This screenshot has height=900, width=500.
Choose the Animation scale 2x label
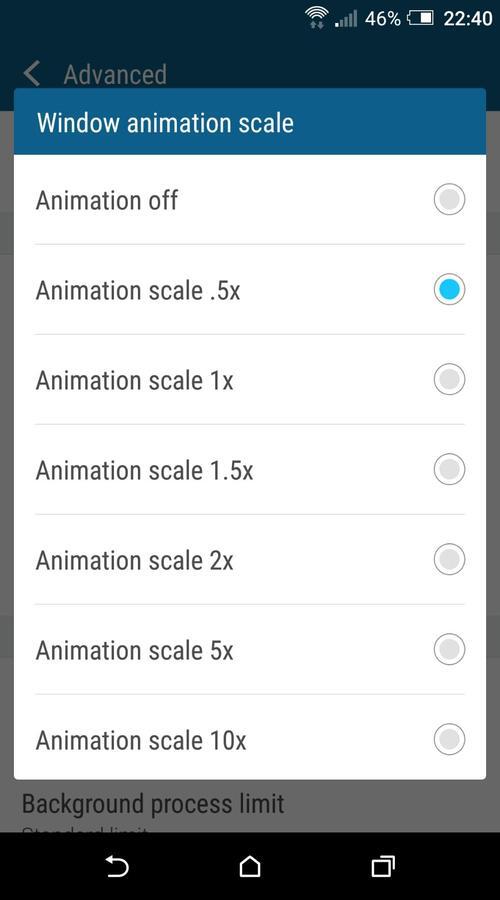(x=134, y=560)
